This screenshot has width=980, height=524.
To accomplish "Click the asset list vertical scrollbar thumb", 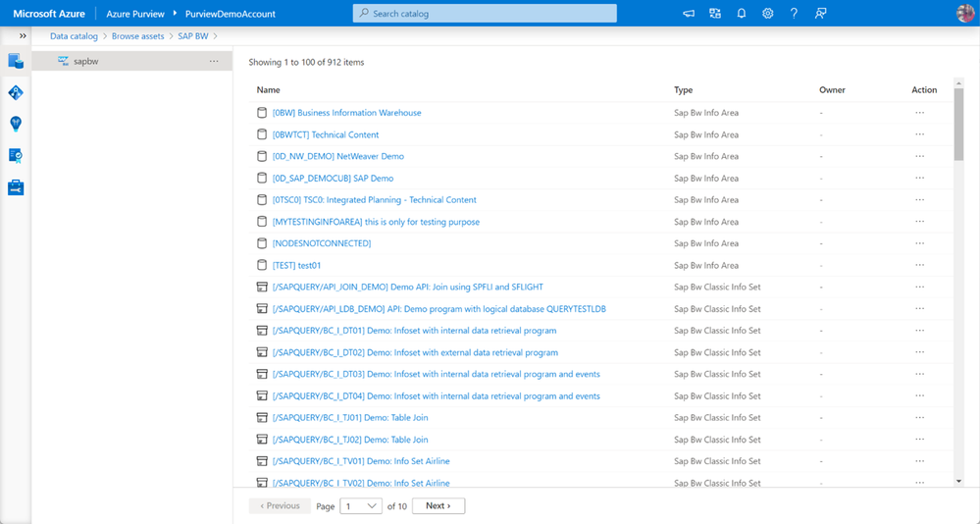I will 958,125.
